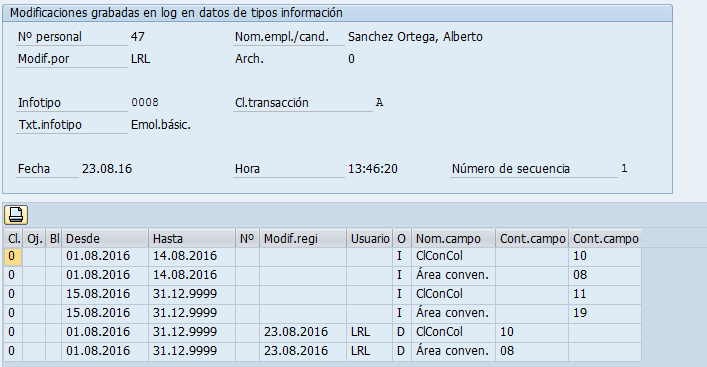
Task: Select the Cl. column header
Action: 14,239
